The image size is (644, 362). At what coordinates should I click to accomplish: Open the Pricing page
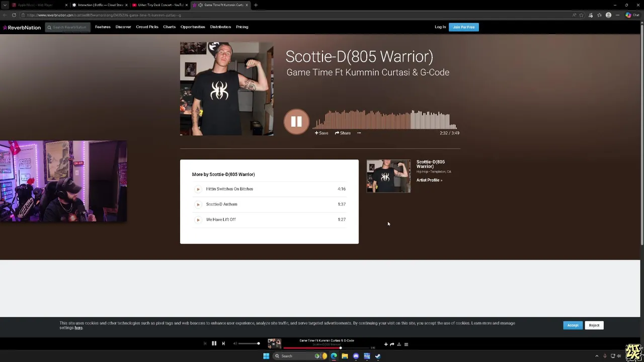[x=242, y=27]
